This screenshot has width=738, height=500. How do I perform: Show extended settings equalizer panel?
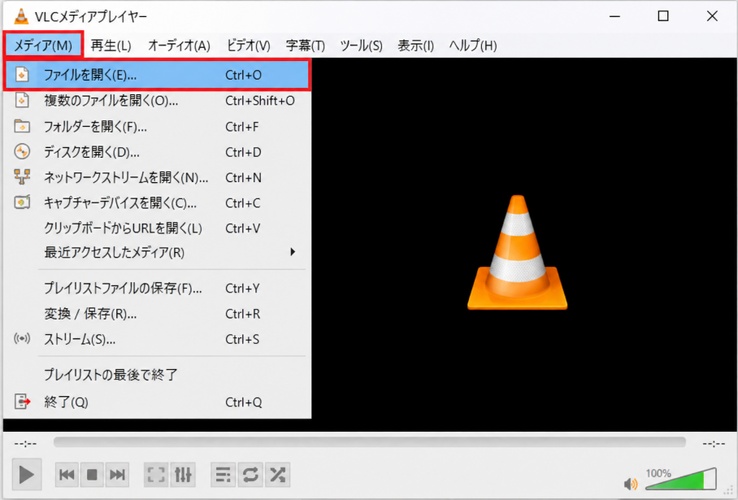[183, 475]
